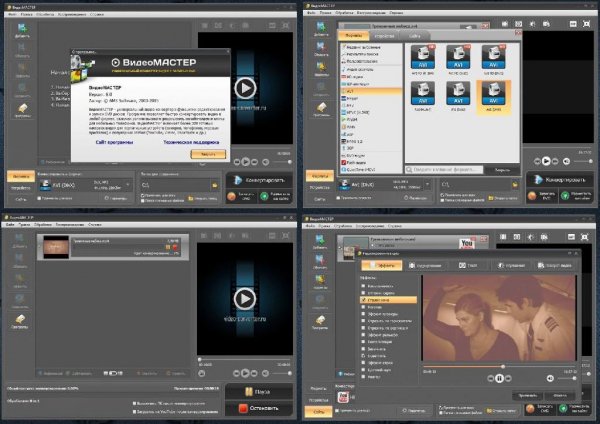Click the big play icon in the top-left window preview
This screenshot has height=424, width=600.
(245, 88)
